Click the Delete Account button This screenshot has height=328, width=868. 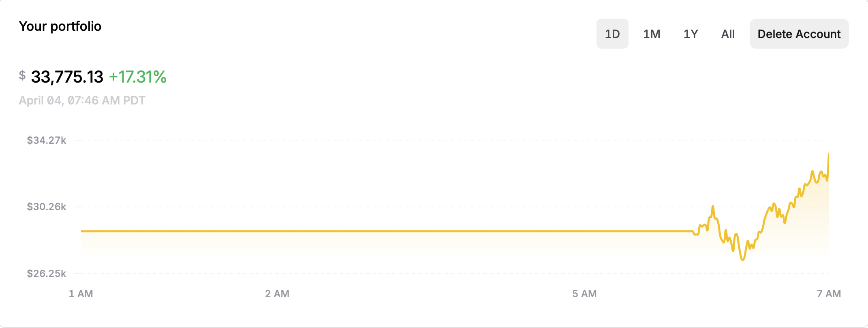click(799, 34)
